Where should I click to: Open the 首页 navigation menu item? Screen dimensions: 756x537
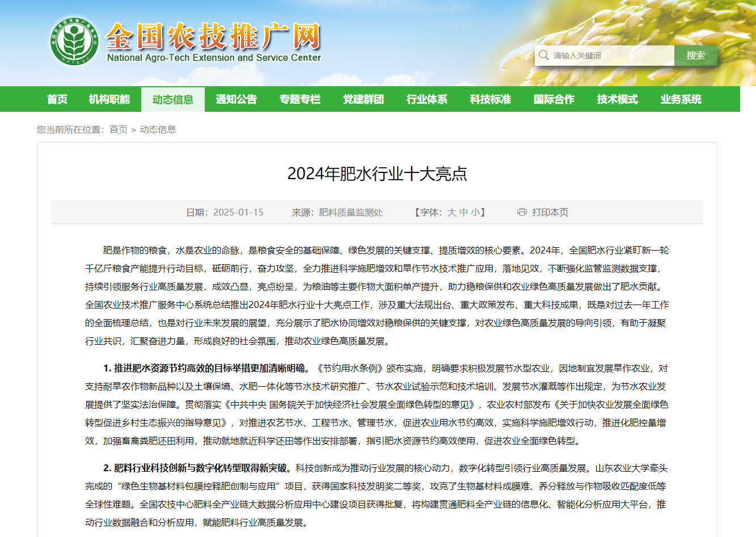click(x=57, y=99)
